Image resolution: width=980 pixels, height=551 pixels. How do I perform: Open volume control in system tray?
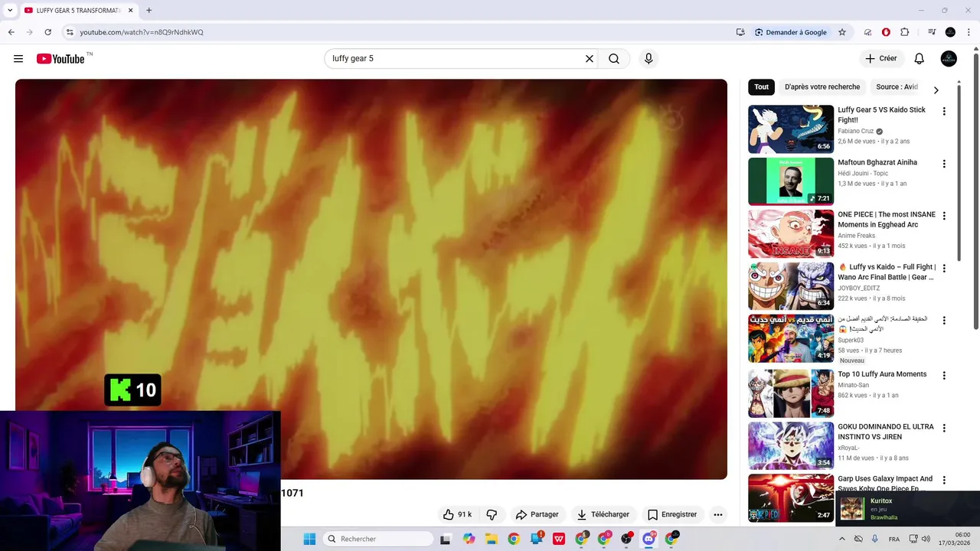926,539
